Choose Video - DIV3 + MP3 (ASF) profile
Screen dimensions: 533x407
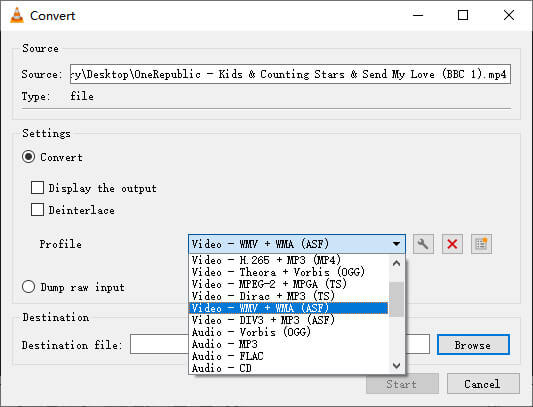288,320
